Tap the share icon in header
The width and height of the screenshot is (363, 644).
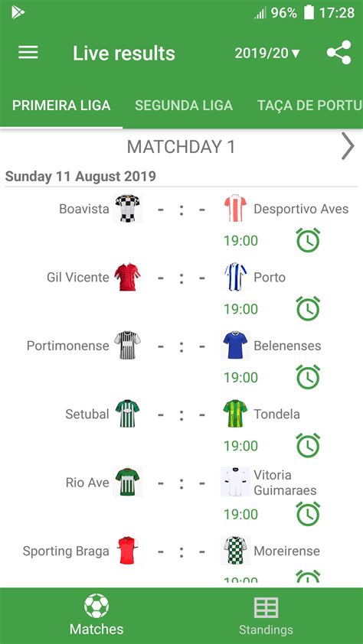pyautogui.click(x=339, y=53)
